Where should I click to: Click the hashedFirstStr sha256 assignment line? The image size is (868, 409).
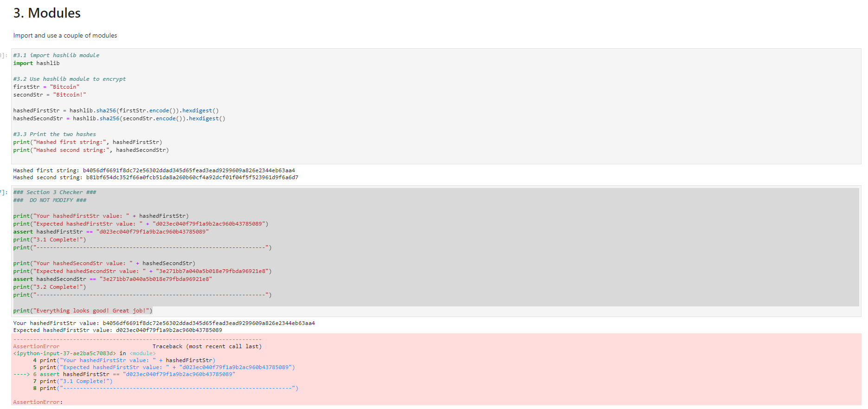[x=116, y=110]
